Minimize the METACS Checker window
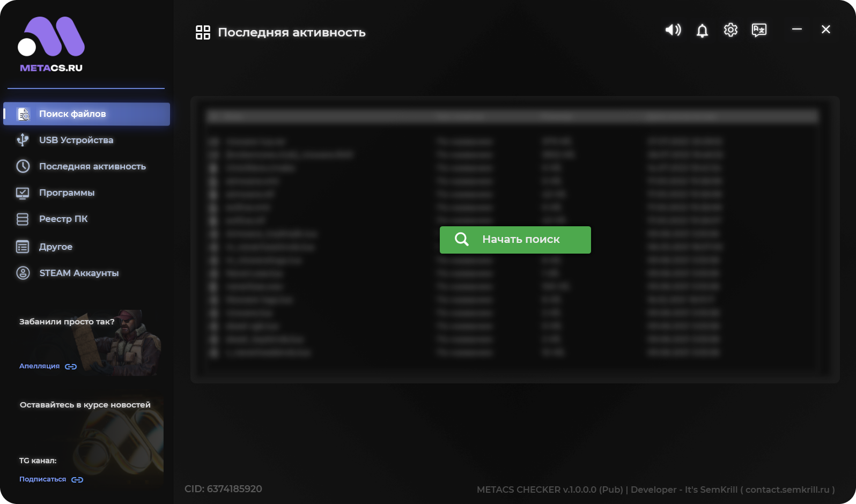Screen dimensions: 856x504 [x=797, y=29]
